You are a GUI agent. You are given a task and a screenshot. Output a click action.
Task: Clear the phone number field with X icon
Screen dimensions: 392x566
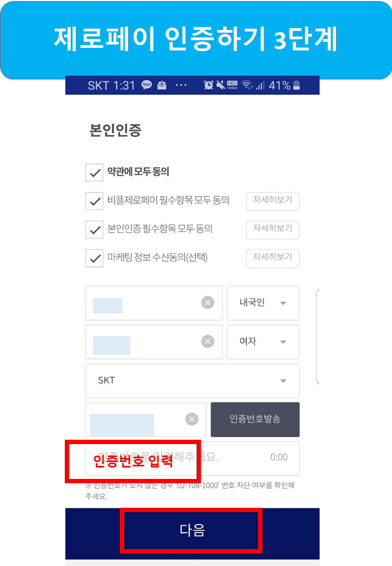click(x=192, y=419)
